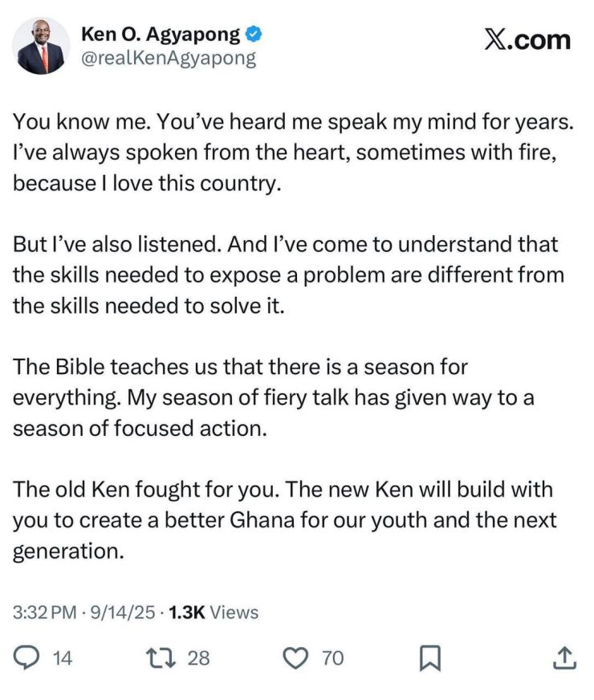The image size is (594, 700).
Task: Repost using the retweet arrows icon
Action: point(161,657)
